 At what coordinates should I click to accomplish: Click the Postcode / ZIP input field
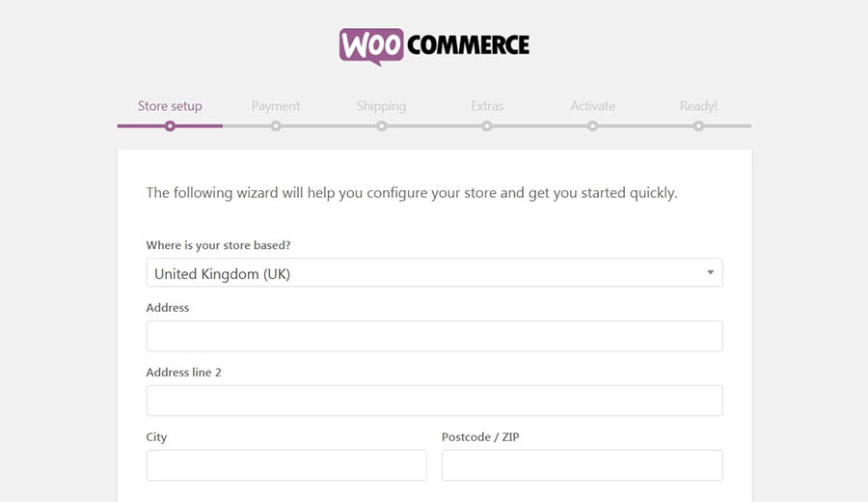(x=582, y=465)
